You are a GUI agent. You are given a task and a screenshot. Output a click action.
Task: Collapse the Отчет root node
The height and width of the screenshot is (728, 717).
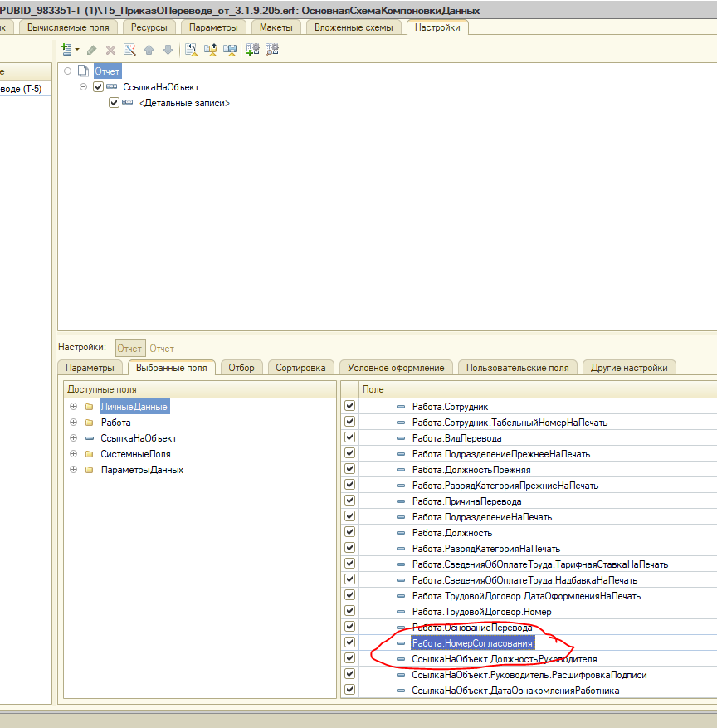coord(68,71)
